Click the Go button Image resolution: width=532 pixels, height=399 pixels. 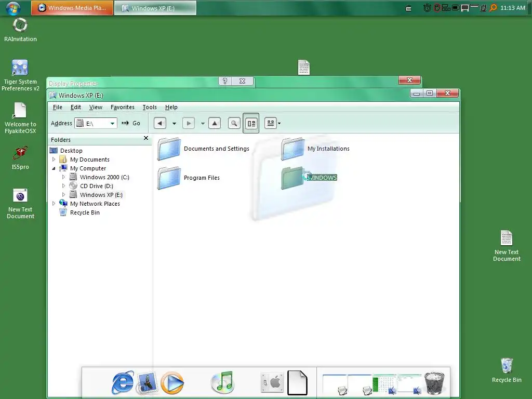click(131, 123)
